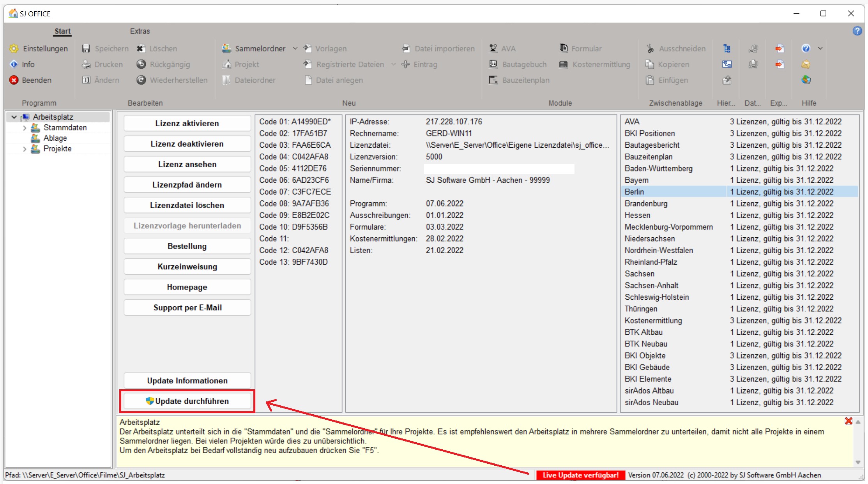The image size is (868, 484).
Task: Open the Hilfe question mark dropdown arrow
Action: 820,48
